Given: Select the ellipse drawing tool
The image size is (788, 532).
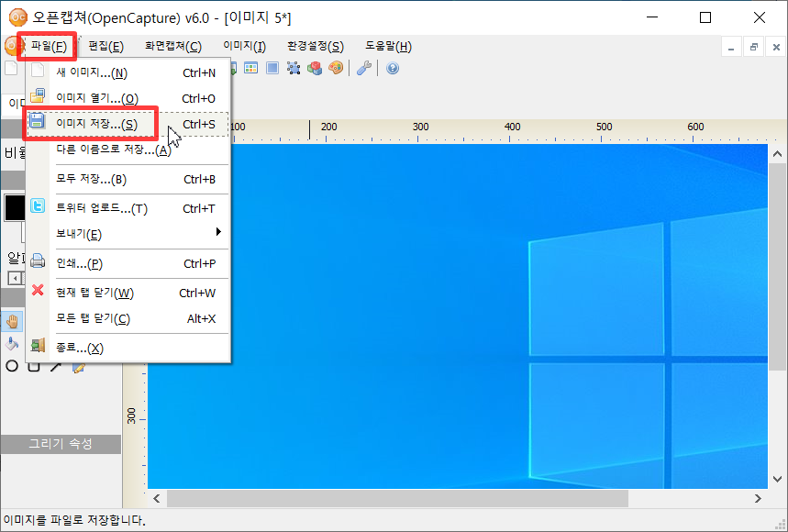Looking at the screenshot, I should tap(12, 366).
